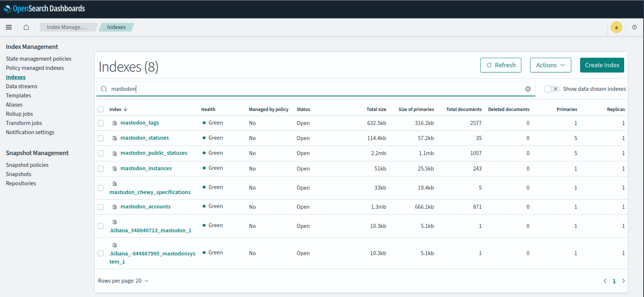Open Rollup jobs
644x297 pixels.
click(19, 114)
